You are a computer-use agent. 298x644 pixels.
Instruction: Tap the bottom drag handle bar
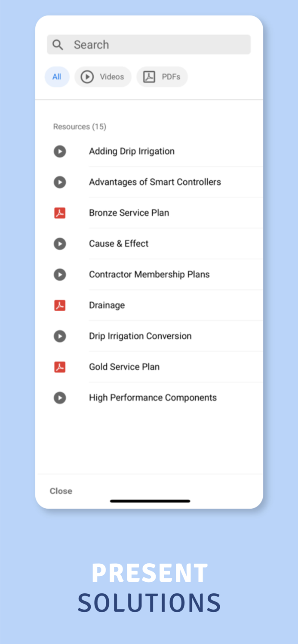point(150,501)
